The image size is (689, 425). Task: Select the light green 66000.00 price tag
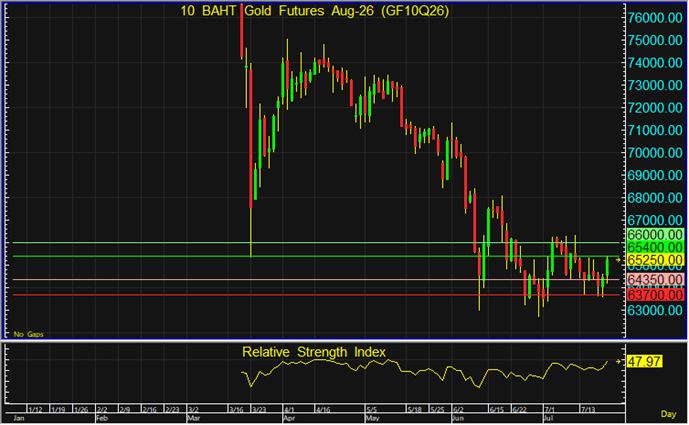[x=655, y=235]
